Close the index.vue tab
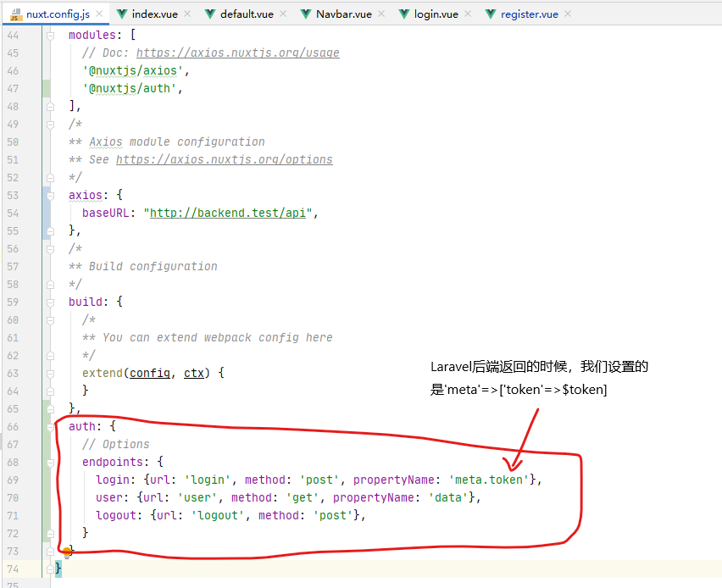 point(187,14)
